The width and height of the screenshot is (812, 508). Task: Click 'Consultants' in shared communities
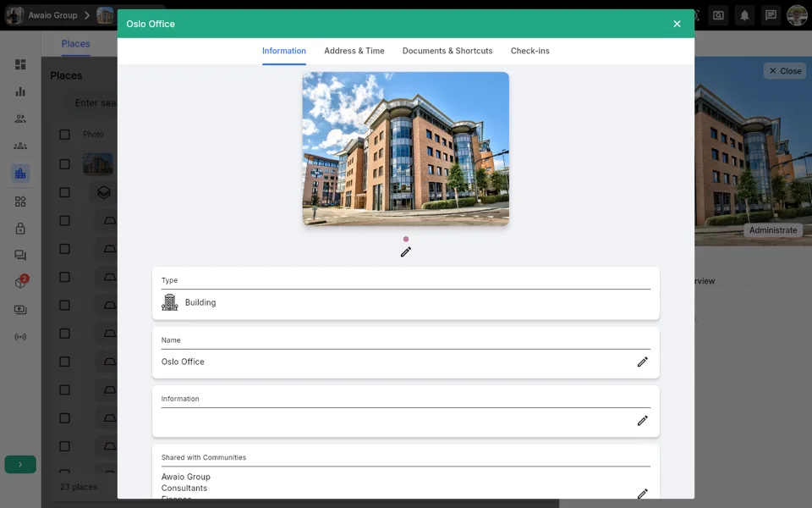click(184, 489)
